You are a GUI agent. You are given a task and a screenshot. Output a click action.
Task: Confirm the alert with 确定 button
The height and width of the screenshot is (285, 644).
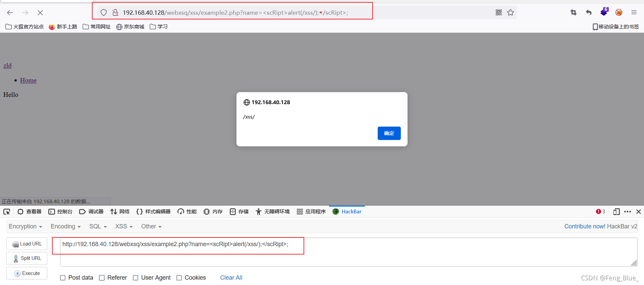[389, 133]
